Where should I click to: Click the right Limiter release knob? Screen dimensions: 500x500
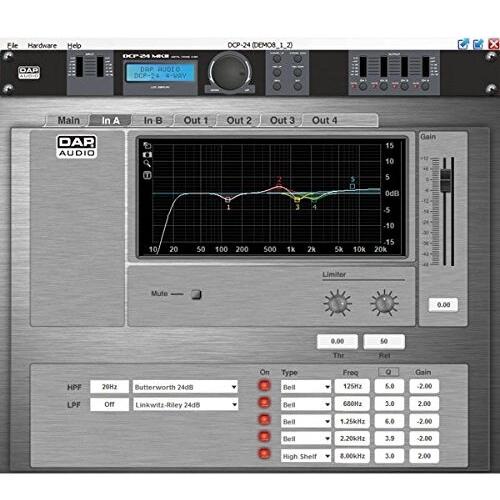pyautogui.click(x=384, y=303)
